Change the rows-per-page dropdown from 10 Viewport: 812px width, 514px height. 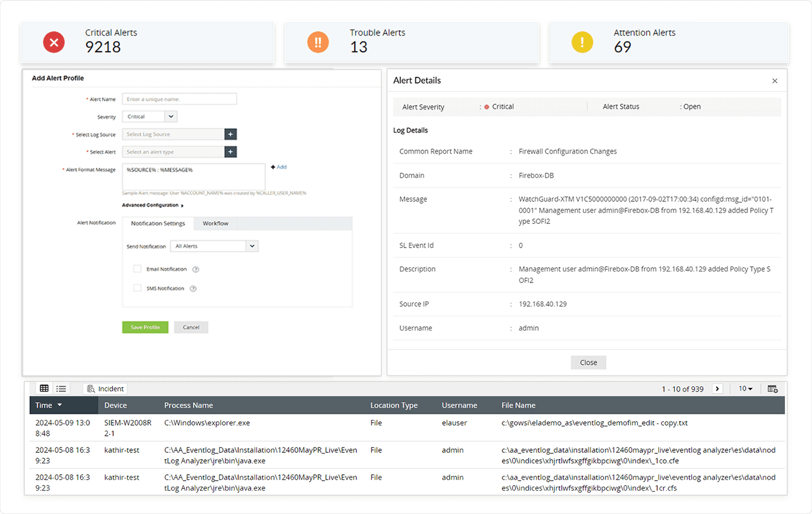pyautogui.click(x=744, y=388)
